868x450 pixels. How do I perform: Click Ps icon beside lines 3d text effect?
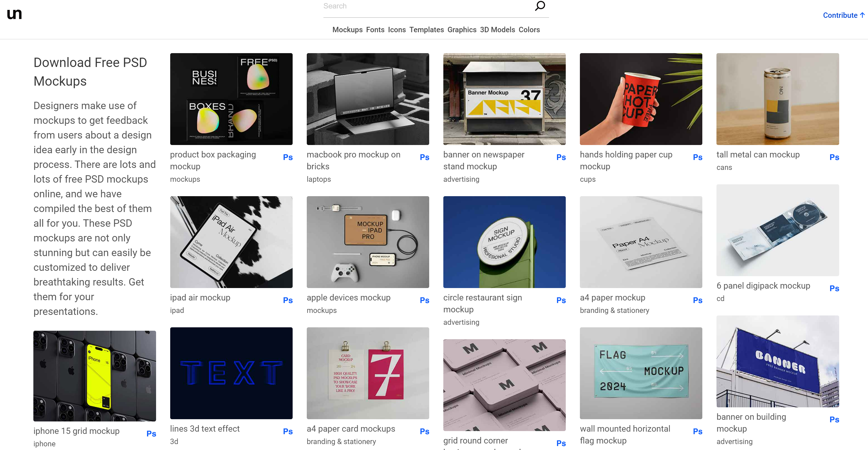(x=288, y=431)
